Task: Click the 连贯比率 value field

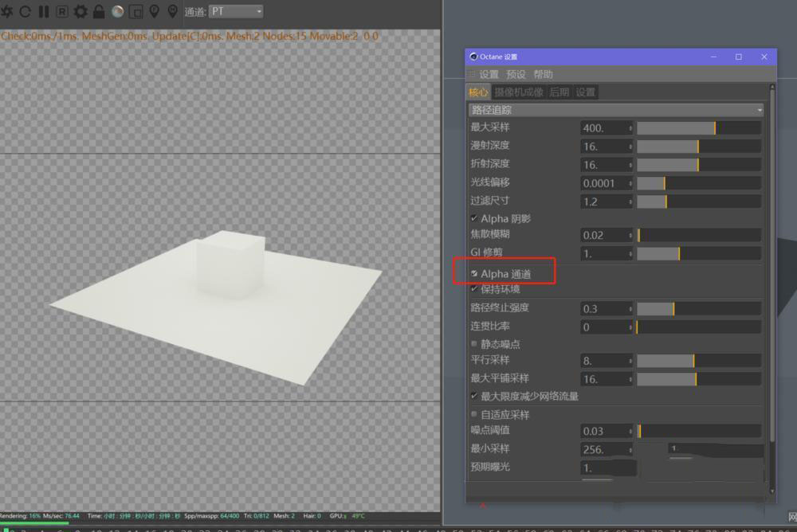Action: pos(603,327)
